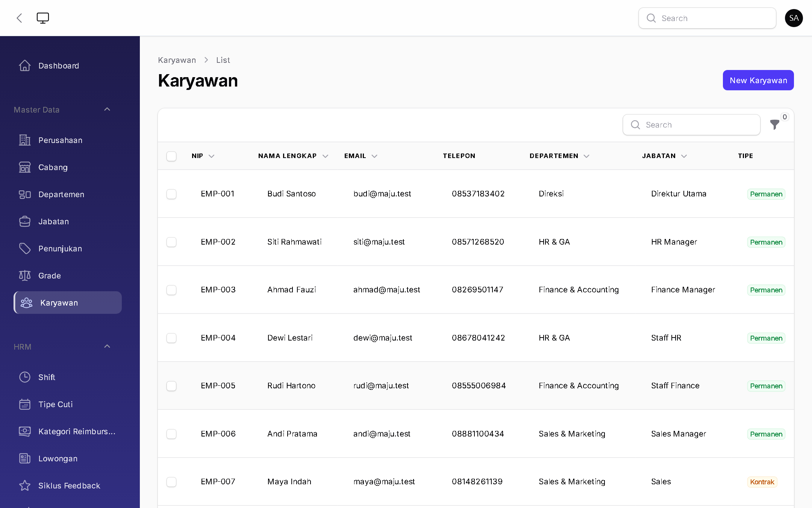The width and height of the screenshot is (812, 508).
Task: Open Tipe Cuti menu item
Action: pos(68,404)
